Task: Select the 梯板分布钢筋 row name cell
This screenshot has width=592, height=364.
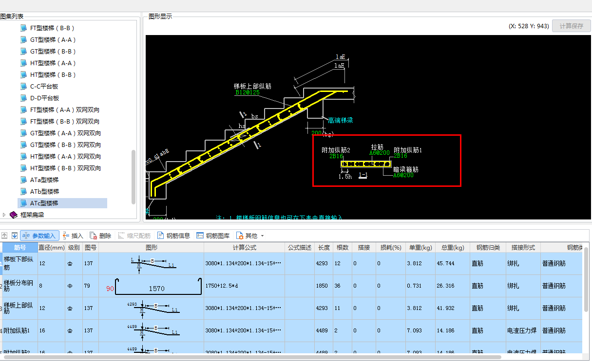Action: pos(19,286)
